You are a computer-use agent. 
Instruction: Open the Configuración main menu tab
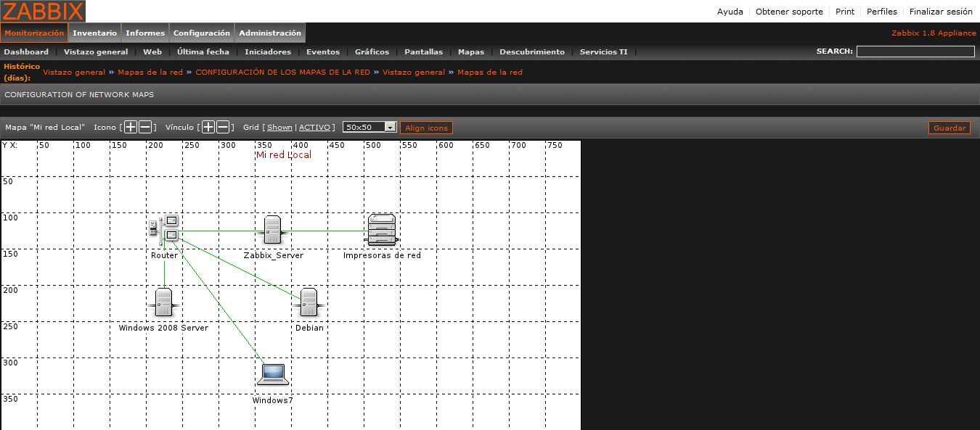click(x=202, y=33)
